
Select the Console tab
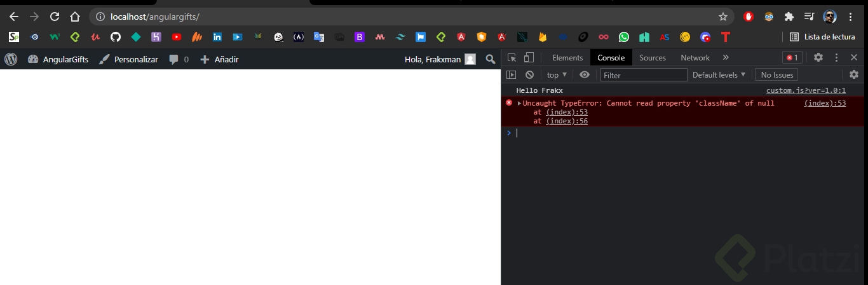[x=611, y=58]
